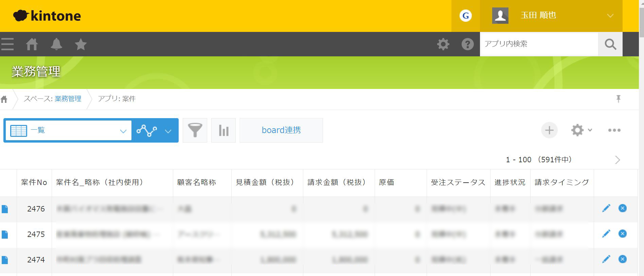
Task: Delete record 2476 with X icon
Action: [622, 208]
